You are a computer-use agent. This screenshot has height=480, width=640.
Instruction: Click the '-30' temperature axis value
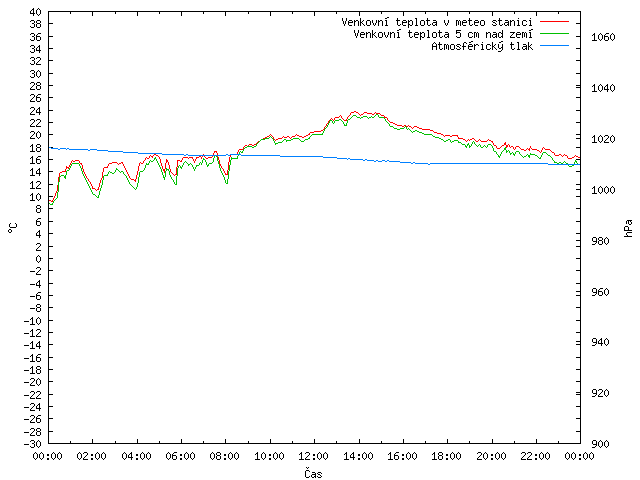click(33, 444)
